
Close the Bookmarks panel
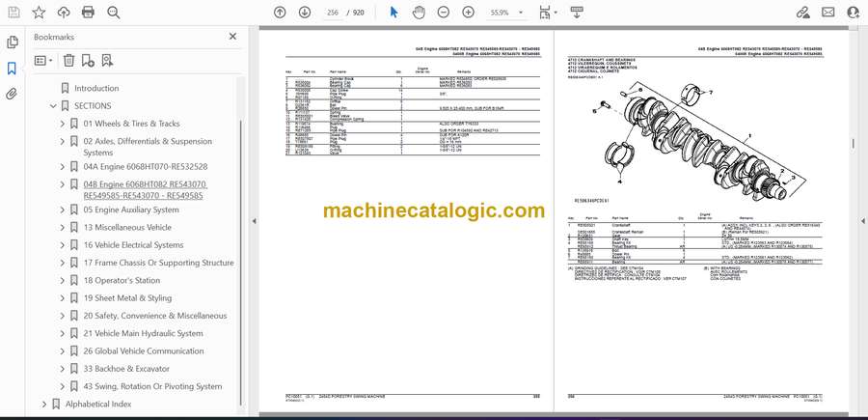pyautogui.click(x=232, y=37)
